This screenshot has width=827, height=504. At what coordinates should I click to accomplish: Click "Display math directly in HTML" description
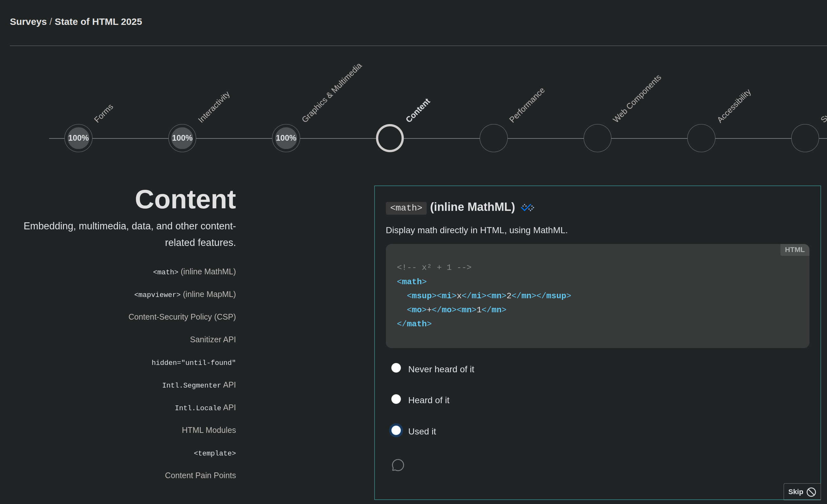coord(476,230)
